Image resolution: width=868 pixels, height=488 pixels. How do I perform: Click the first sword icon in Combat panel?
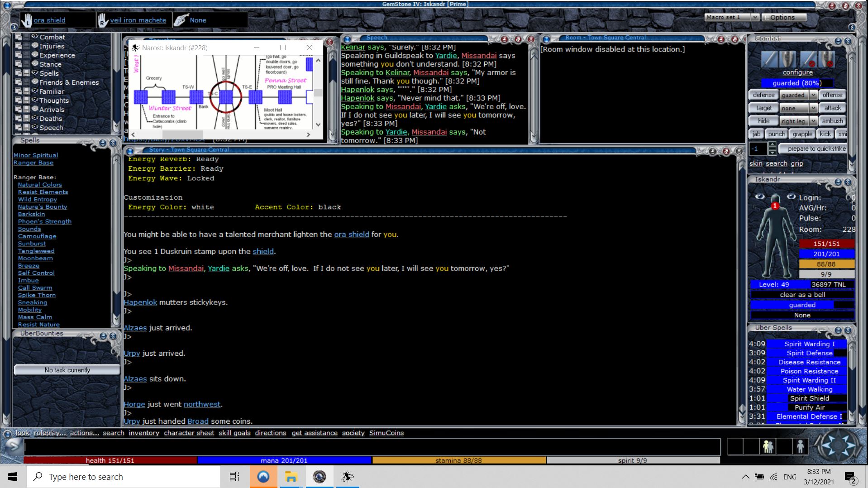click(768, 59)
